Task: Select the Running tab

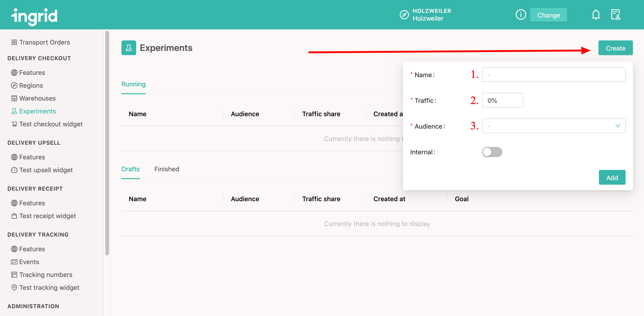Action: pyautogui.click(x=133, y=84)
